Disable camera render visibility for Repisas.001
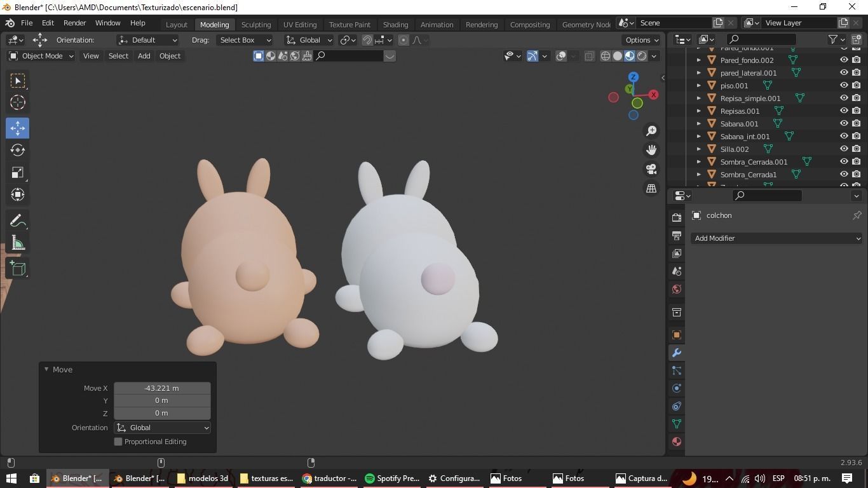This screenshot has height=488, width=868. click(857, 111)
